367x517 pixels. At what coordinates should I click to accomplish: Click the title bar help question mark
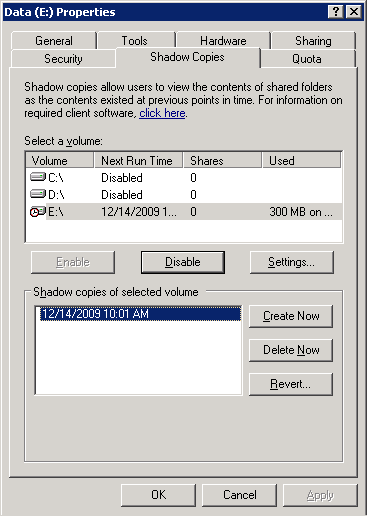[336, 12]
